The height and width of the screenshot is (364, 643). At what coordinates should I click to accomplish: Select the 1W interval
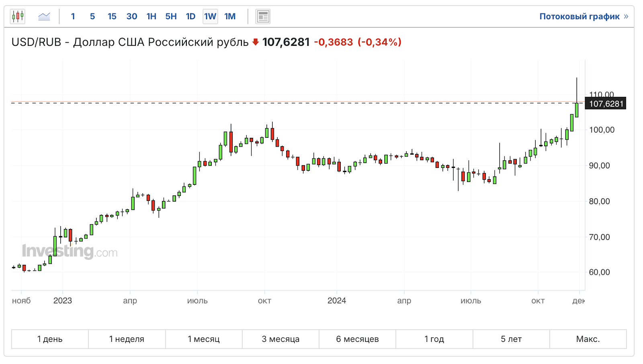pos(210,16)
